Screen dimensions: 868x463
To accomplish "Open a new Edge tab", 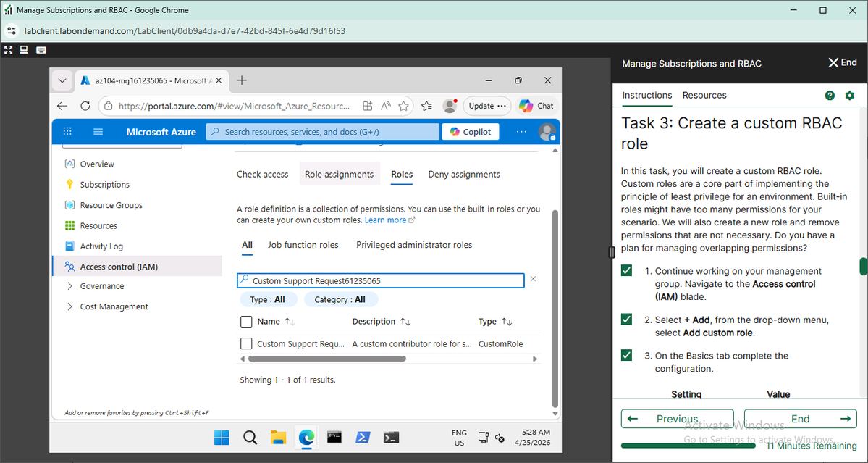I will (242, 81).
